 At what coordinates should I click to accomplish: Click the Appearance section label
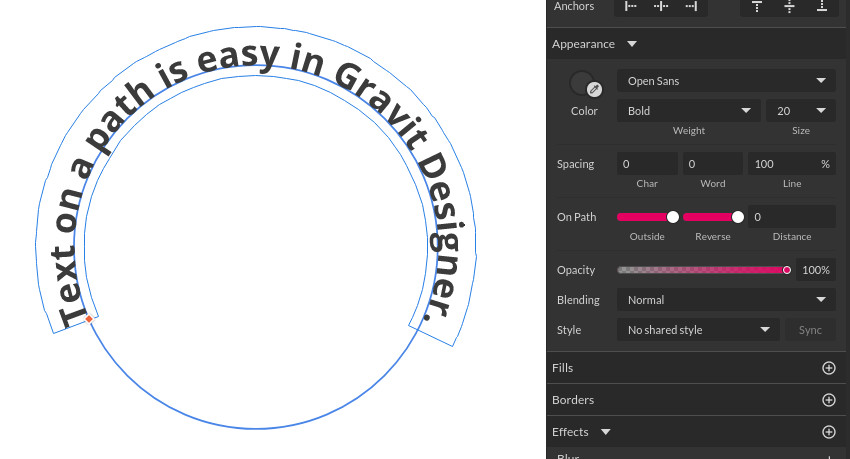click(583, 44)
